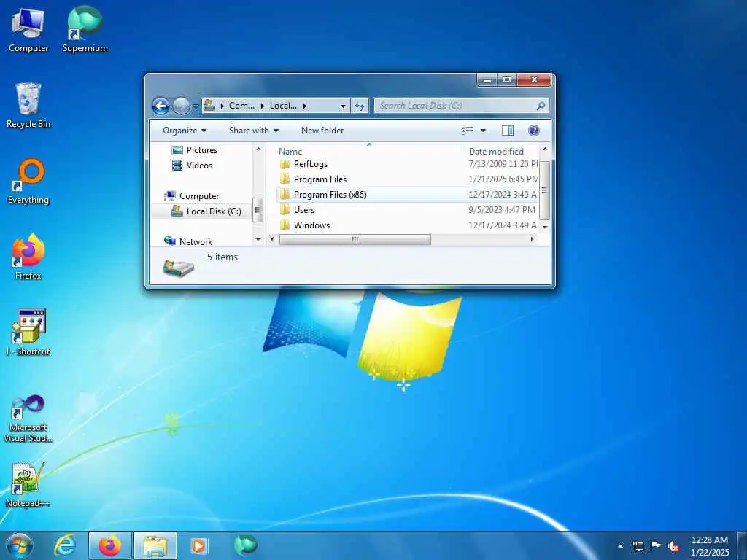Click the network tray icon
Viewport: 747px width, 560px height.
click(x=638, y=546)
